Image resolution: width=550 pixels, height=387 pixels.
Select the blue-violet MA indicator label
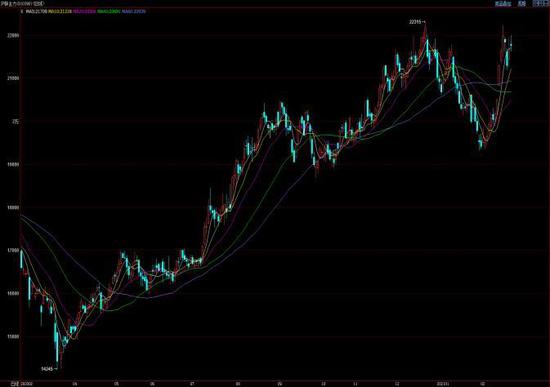tap(134, 11)
